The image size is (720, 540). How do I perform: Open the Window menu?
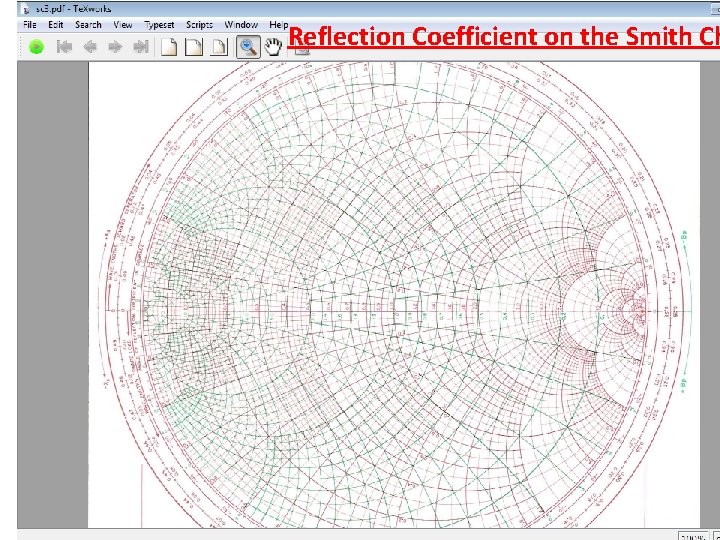[x=241, y=25]
